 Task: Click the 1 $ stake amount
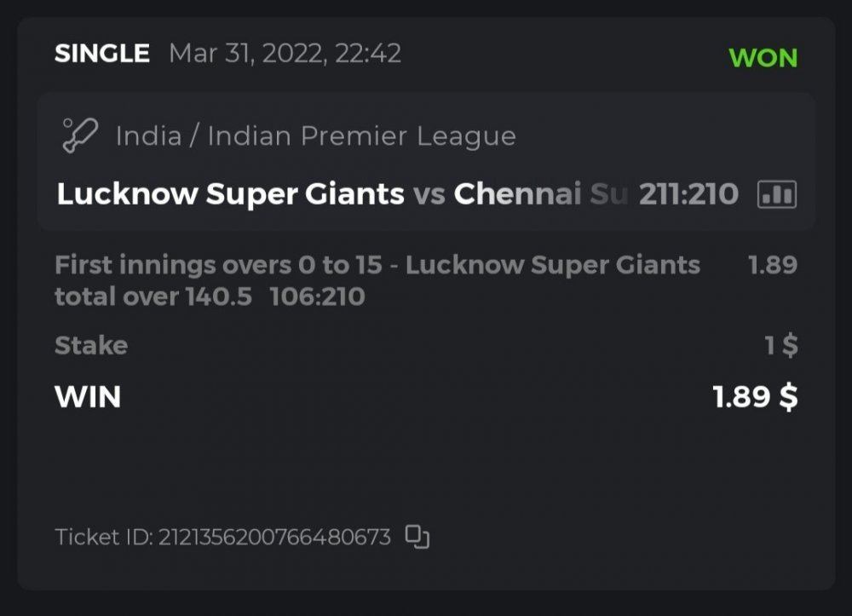(781, 346)
